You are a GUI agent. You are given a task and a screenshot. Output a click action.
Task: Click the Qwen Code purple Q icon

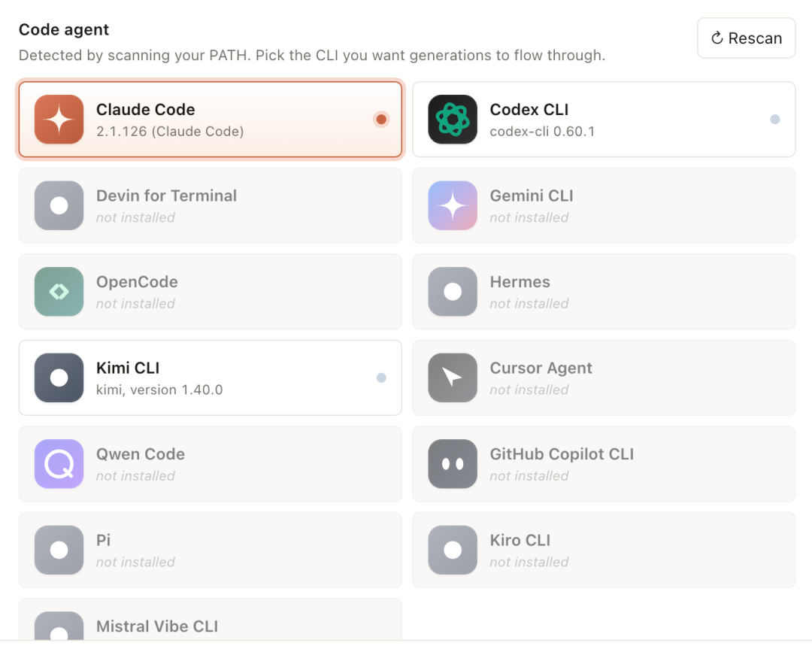click(59, 464)
